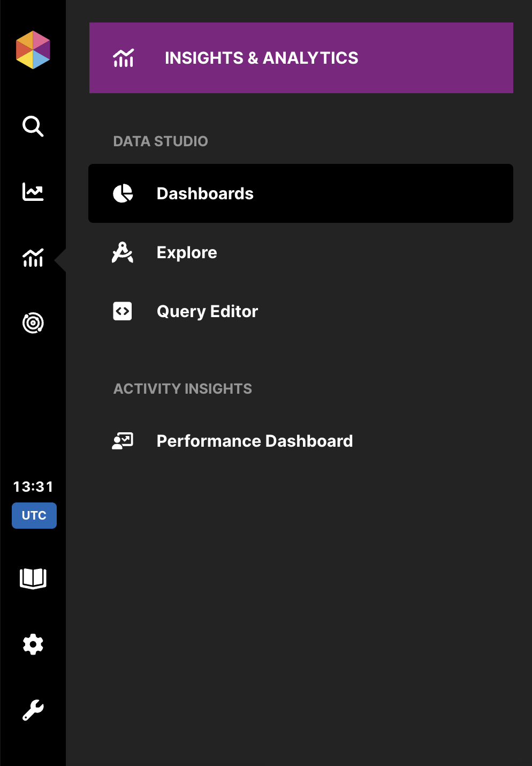Click the wrench tools icon
The image size is (532, 766).
pyautogui.click(x=33, y=710)
